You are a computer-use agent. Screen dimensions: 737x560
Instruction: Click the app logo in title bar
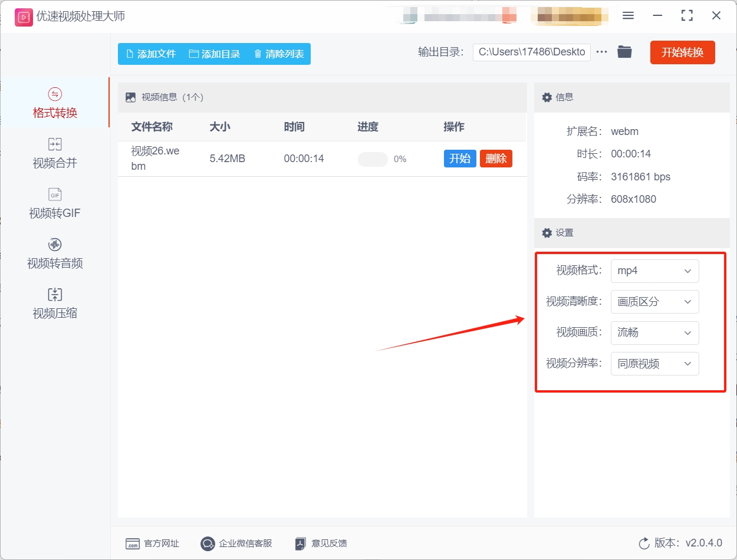pyautogui.click(x=24, y=17)
